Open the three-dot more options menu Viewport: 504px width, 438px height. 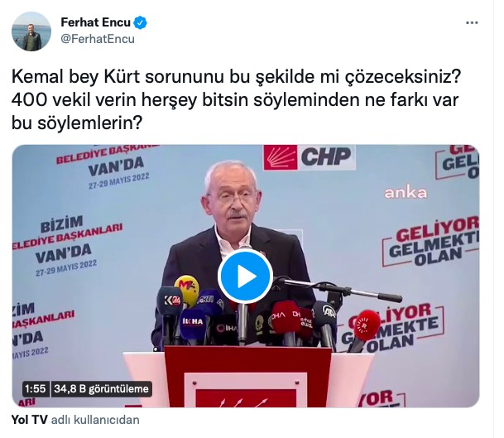(472, 23)
